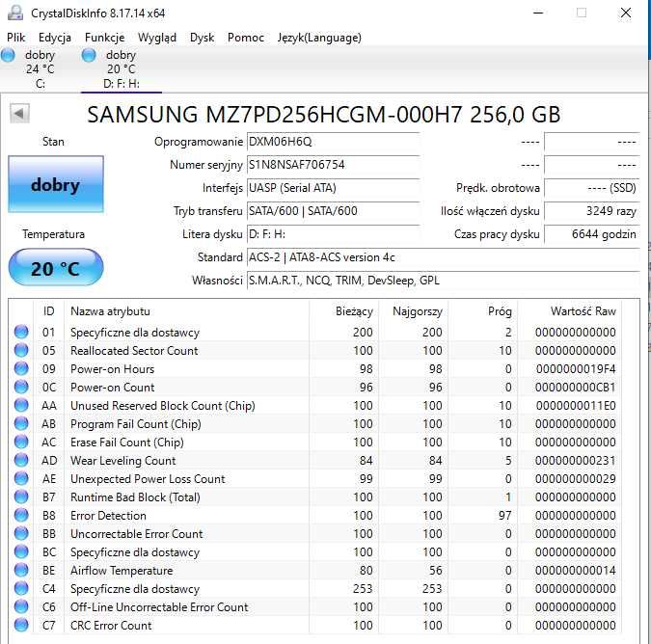Click the Próg value 97 for Error Detection
Screen dimensions: 651x644
pos(504,516)
